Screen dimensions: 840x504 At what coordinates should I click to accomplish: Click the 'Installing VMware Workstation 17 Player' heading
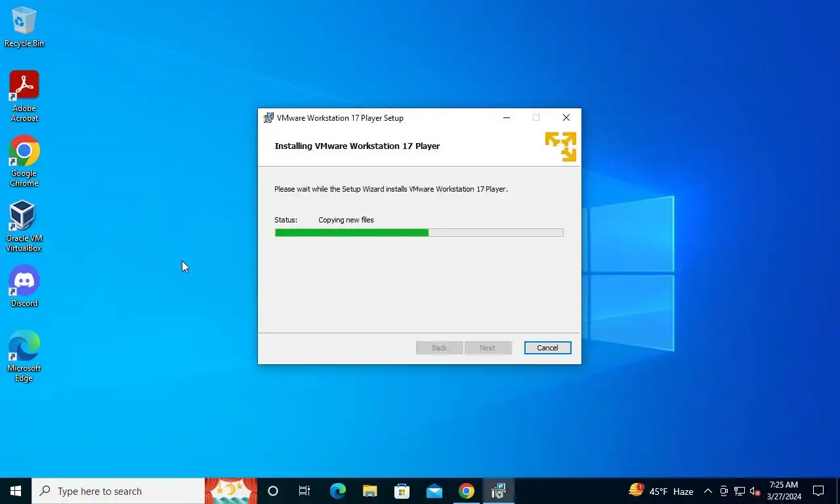coord(357,146)
